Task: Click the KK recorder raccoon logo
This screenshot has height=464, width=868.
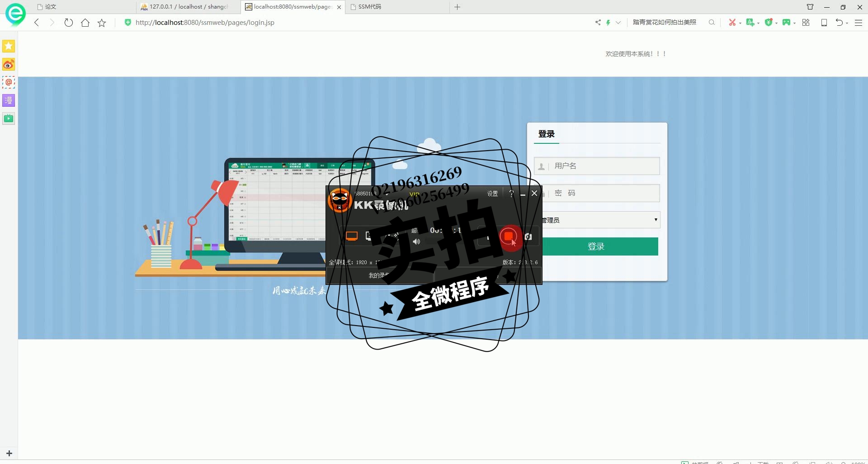Action: pos(340,200)
